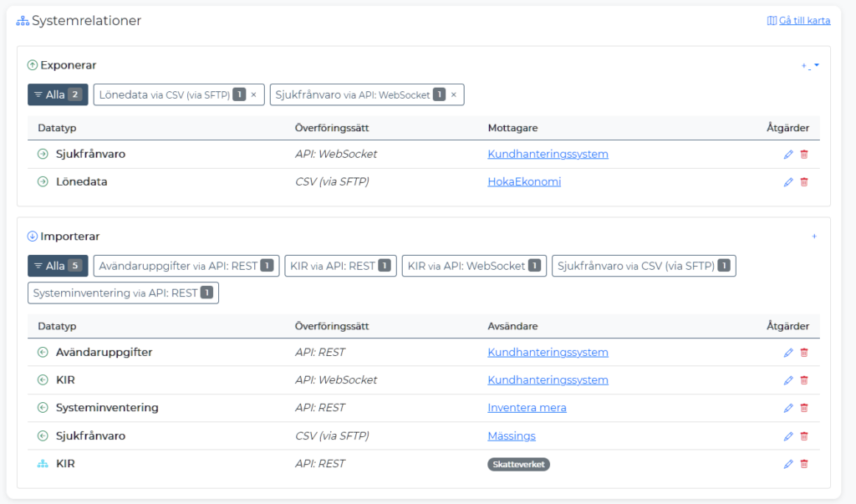The height and width of the screenshot is (504, 856).
Task: Filter by KIR via API: WebSocket
Action: [x=475, y=266]
